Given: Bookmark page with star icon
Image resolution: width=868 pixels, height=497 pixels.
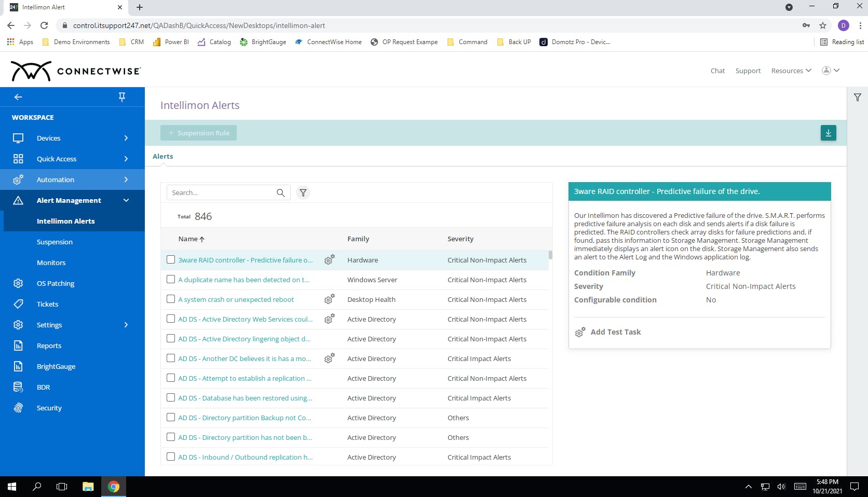Looking at the screenshot, I should coord(823,25).
